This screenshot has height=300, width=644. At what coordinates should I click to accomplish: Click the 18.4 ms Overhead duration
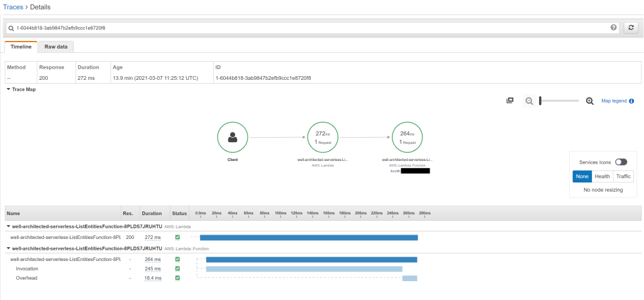click(153, 279)
